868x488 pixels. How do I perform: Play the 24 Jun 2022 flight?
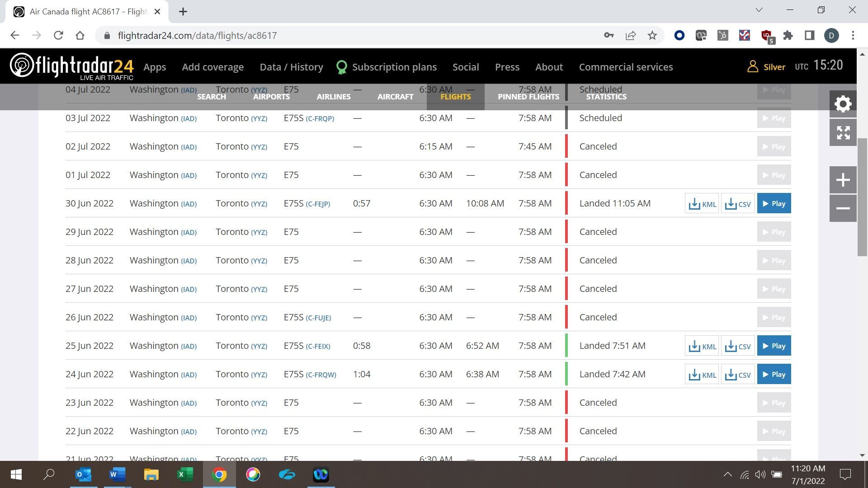coord(774,375)
